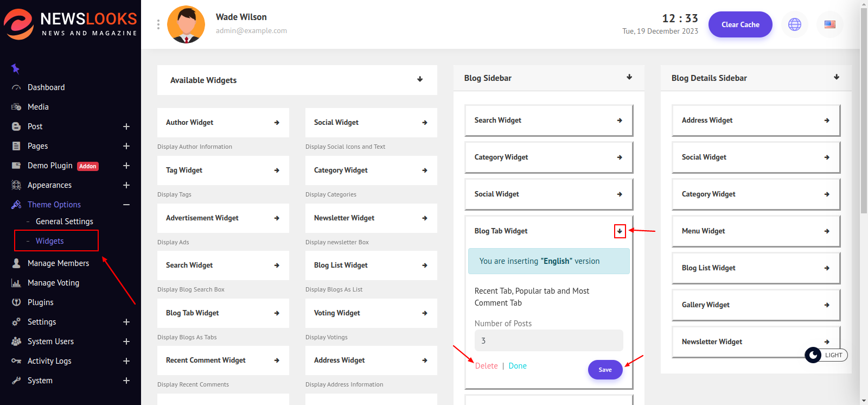This screenshot has height=405, width=868.
Task: Click the Delete link in Blog Tab Widget
Action: click(x=486, y=366)
